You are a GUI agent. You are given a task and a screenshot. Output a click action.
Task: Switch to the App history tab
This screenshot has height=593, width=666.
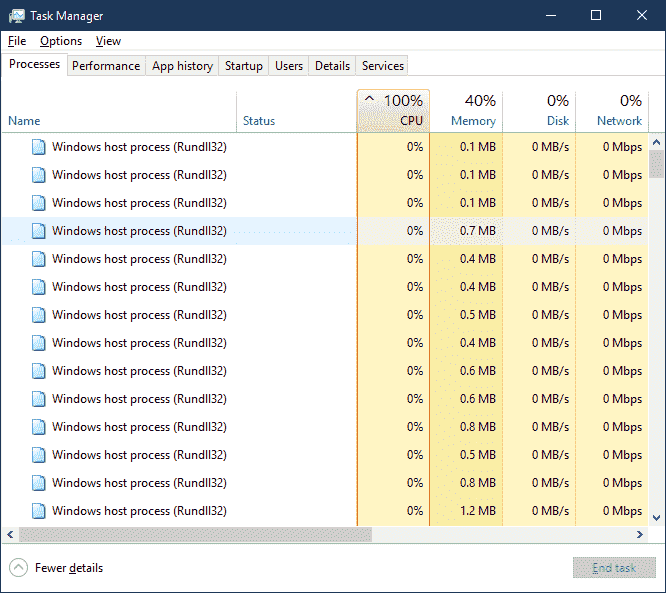[x=182, y=66]
